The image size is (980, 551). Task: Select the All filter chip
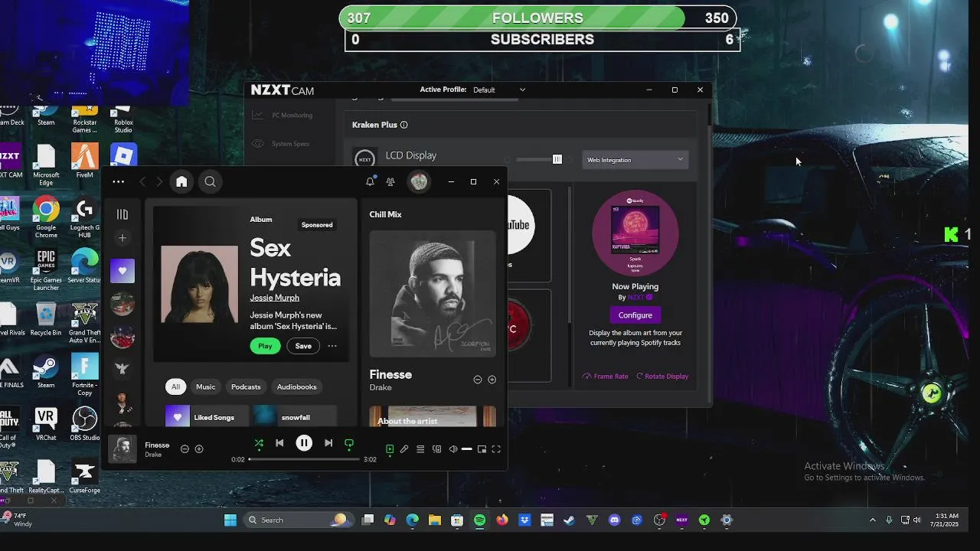(x=175, y=386)
